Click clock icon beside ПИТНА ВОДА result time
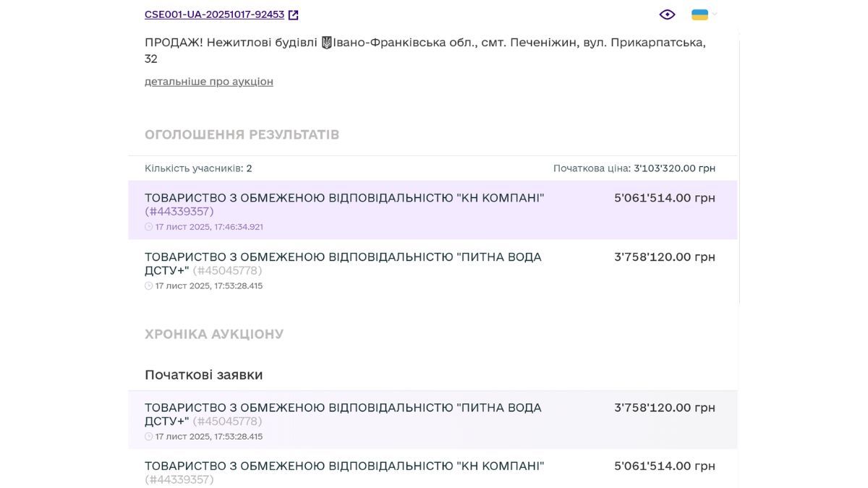868x488 pixels. 150,286
